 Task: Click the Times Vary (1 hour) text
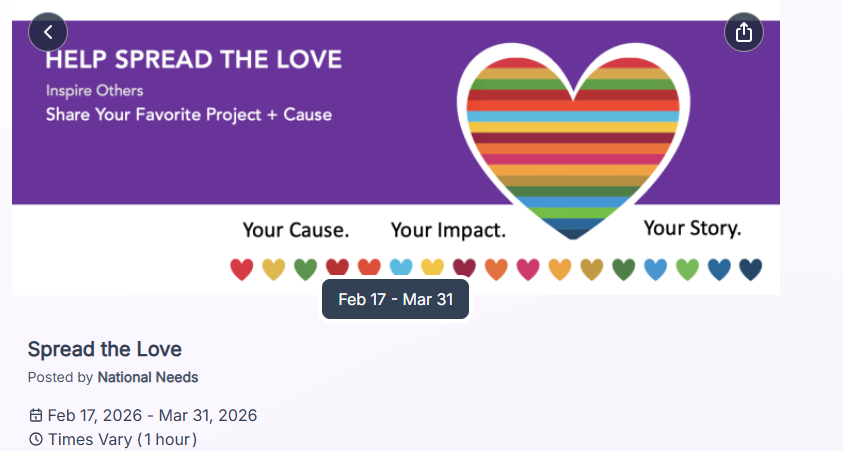pyautogui.click(x=122, y=439)
